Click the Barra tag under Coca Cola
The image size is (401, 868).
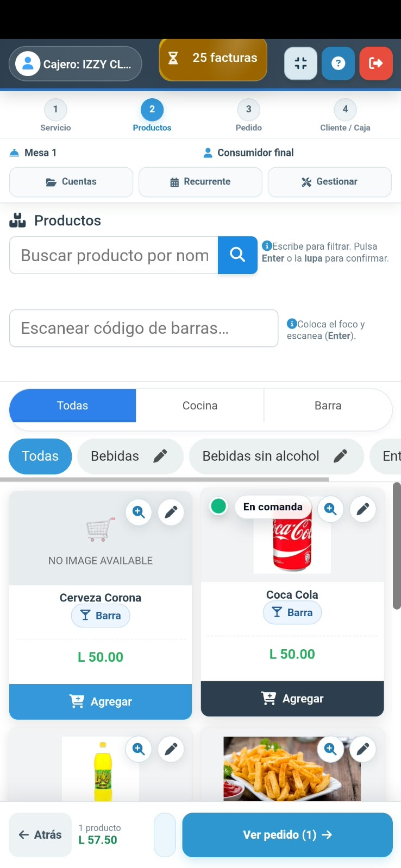(x=292, y=613)
